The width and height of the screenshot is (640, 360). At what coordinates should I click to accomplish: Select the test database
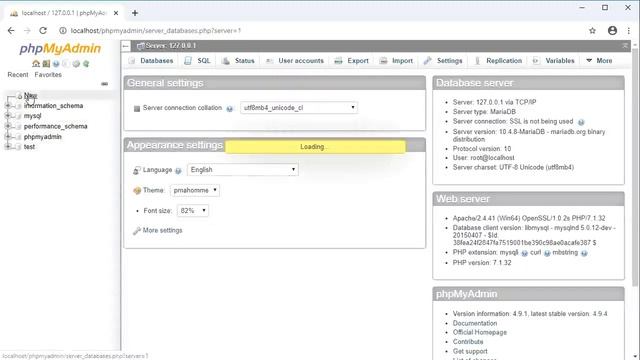[29, 147]
